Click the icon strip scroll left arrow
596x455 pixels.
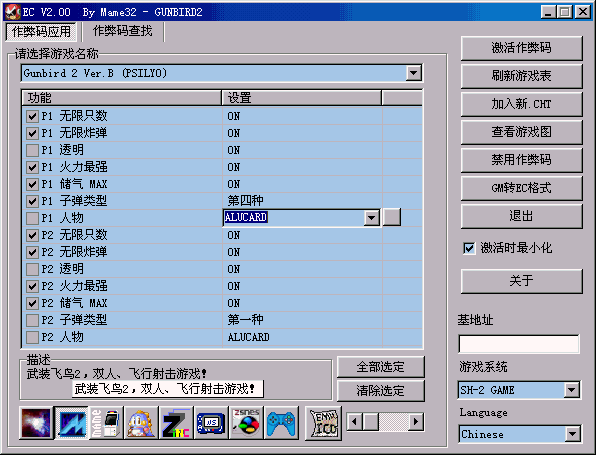point(354,422)
